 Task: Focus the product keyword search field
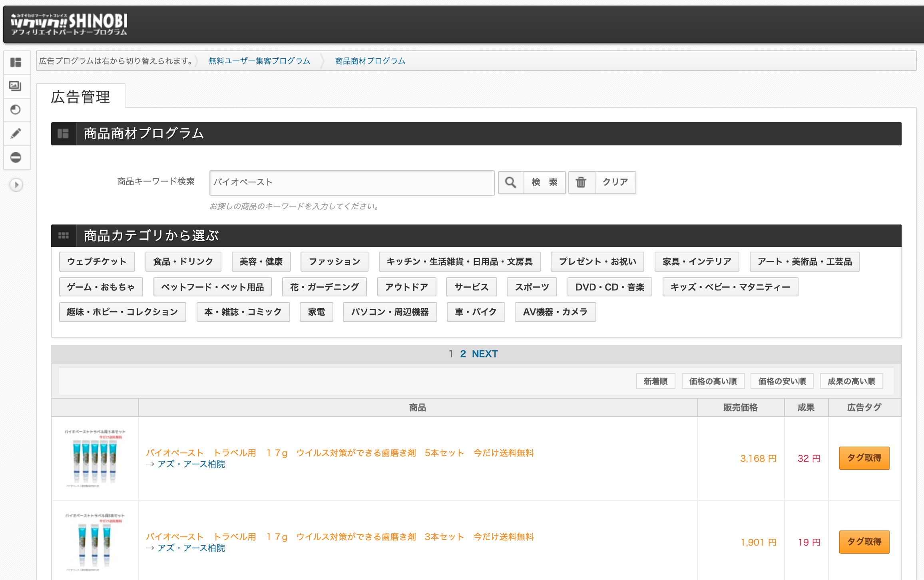(352, 183)
